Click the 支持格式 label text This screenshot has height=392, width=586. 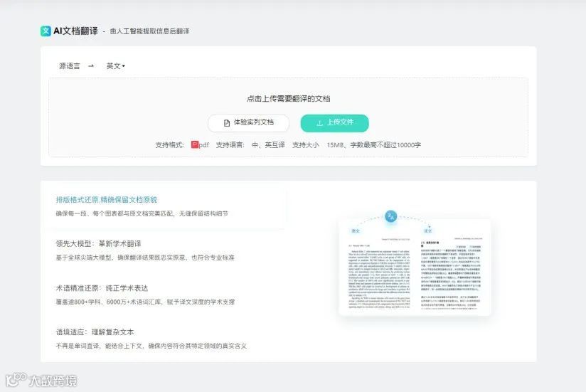169,145
